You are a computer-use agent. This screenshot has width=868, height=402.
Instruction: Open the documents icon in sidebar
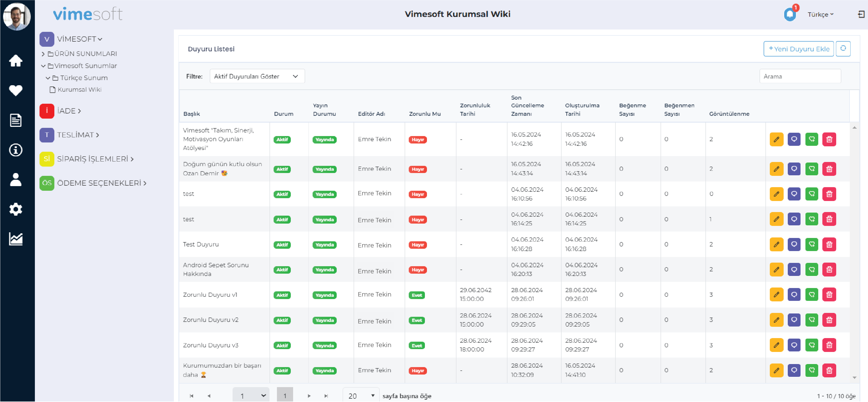pyautogui.click(x=15, y=120)
